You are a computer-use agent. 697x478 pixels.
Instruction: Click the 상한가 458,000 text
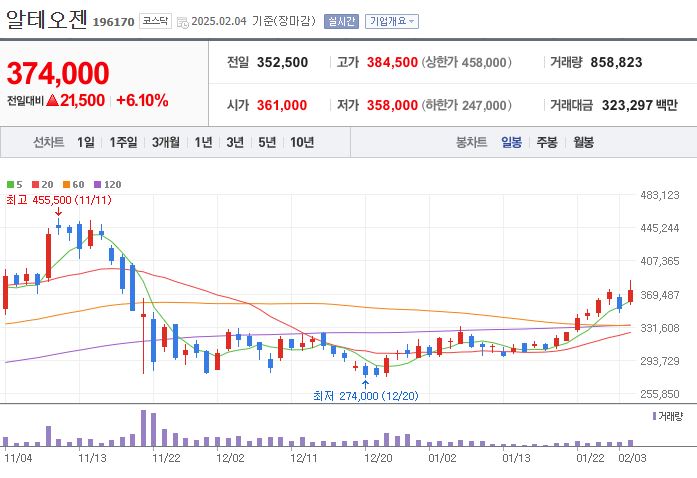(466, 62)
